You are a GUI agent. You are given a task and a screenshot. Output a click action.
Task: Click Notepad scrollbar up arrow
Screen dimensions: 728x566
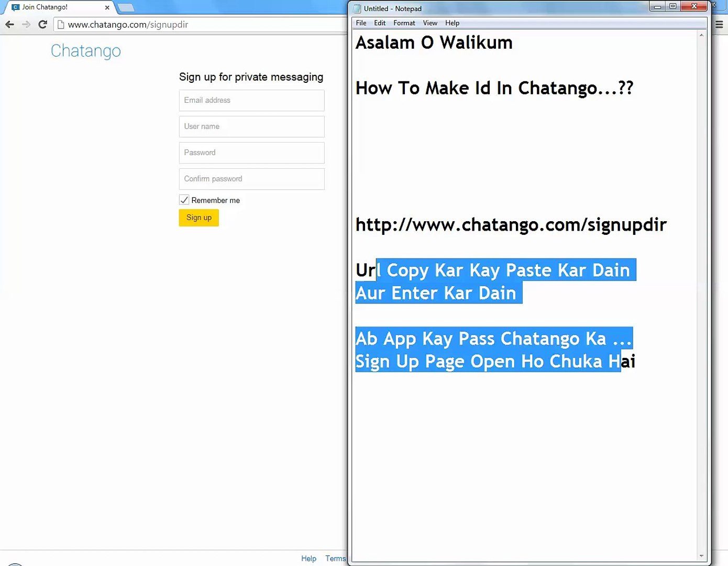tap(701, 35)
